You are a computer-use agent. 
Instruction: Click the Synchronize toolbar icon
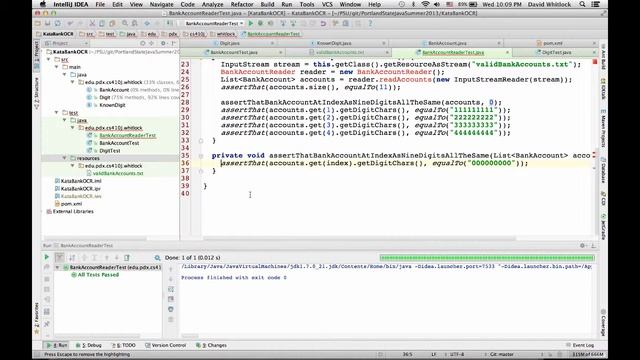click(x=58, y=23)
